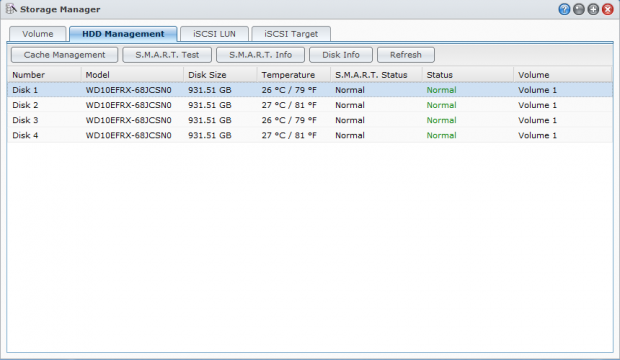Run S.M.A.R.T. Test button
Viewport: 620px width, 360px height.
click(x=167, y=55)
